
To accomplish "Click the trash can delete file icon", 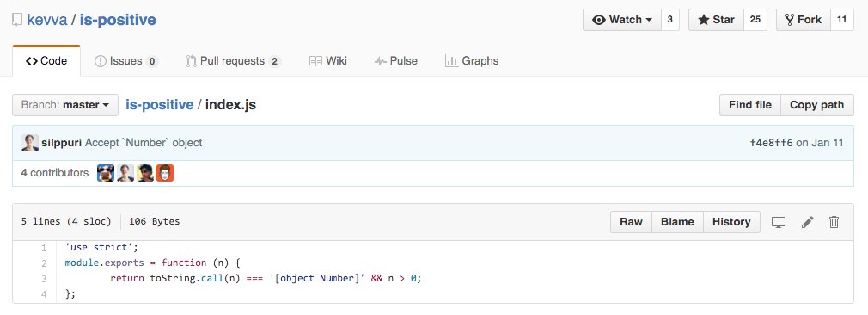I will click(x=834, y=222).
